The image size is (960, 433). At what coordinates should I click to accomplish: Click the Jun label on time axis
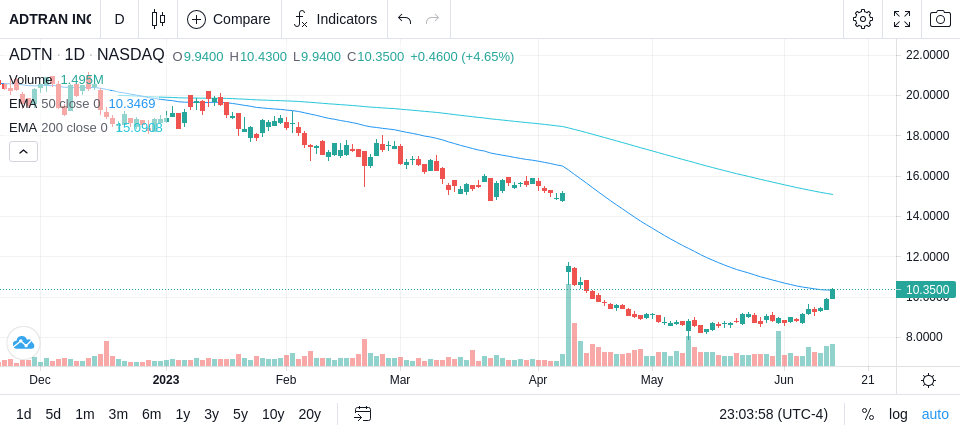[x=784, y=380]
